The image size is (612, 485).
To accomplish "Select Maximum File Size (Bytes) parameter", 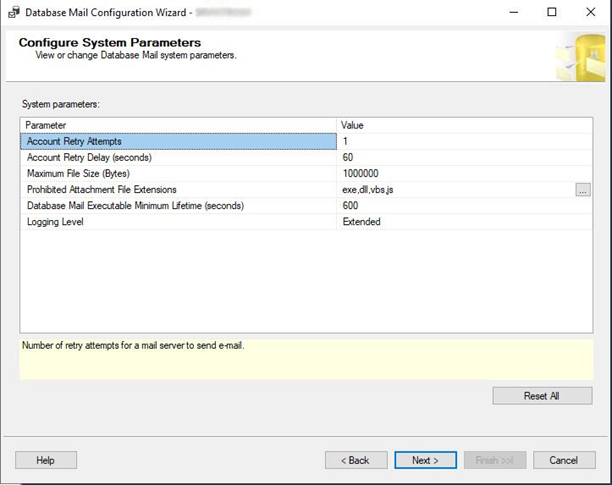I will point(178,173).
